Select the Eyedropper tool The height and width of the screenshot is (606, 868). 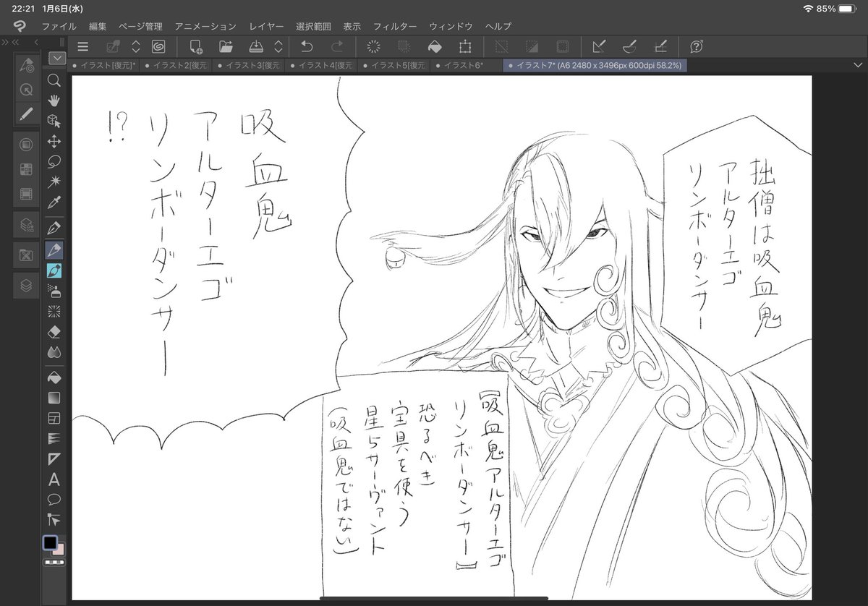tap(54, 202)
